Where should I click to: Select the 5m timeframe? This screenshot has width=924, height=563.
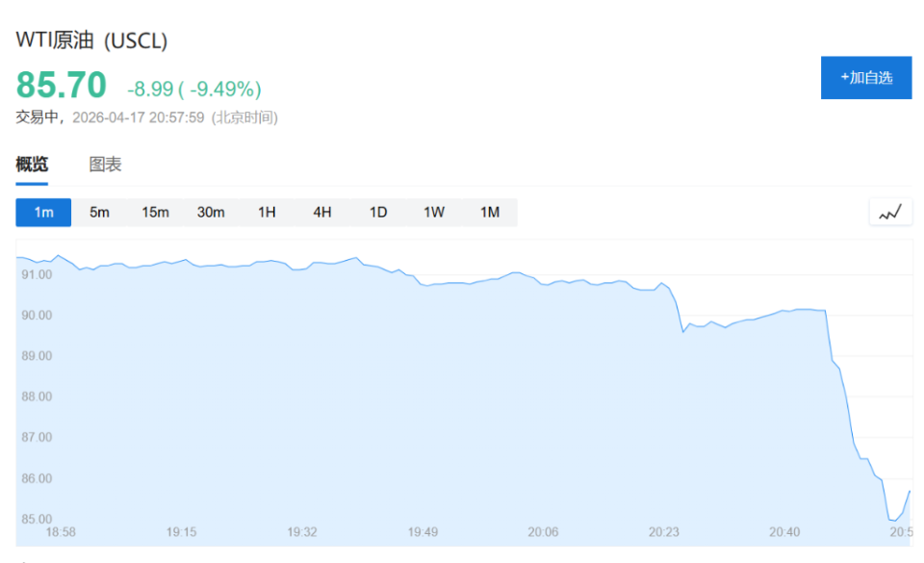pos(99,213)
